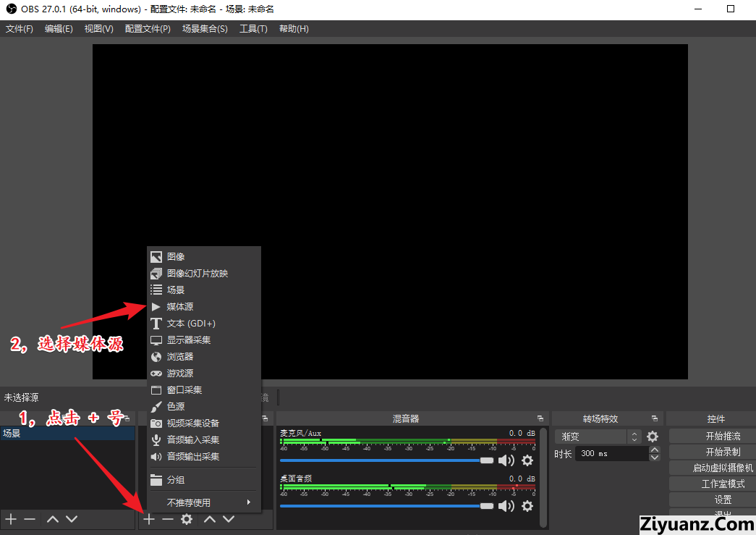Screen dimensions: 756x535
Task: Mute the 桌面音频 channel
Action: [x=506, y=506]
